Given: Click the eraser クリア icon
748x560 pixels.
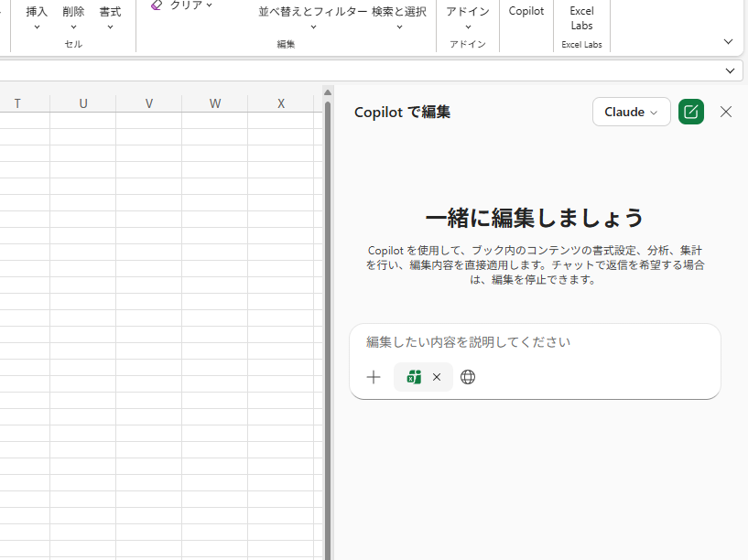Looking at the screenshot, I should [157, 5].
